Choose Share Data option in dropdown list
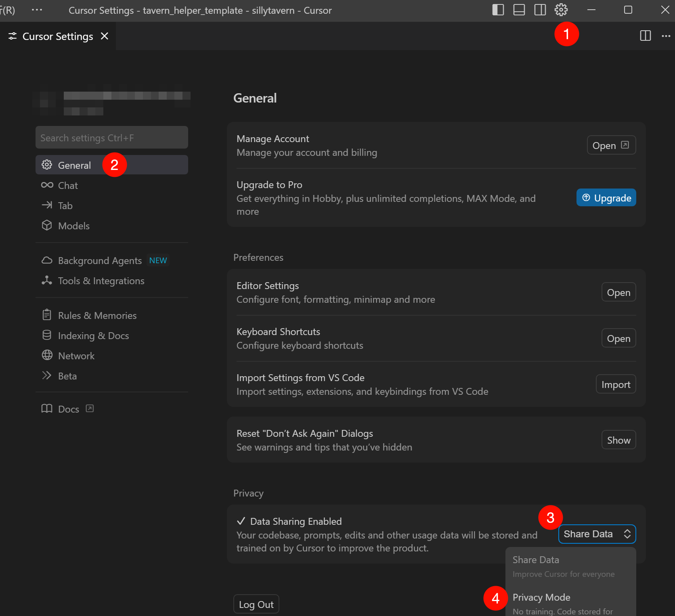Viewport: 675px width, 616px height. (570, 566)
